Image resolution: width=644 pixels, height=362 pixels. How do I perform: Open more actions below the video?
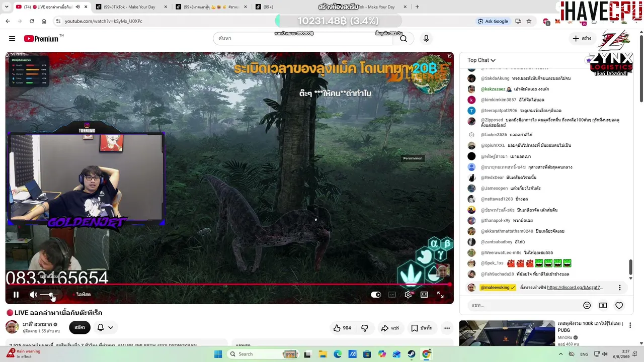click(x=447, y=328)
